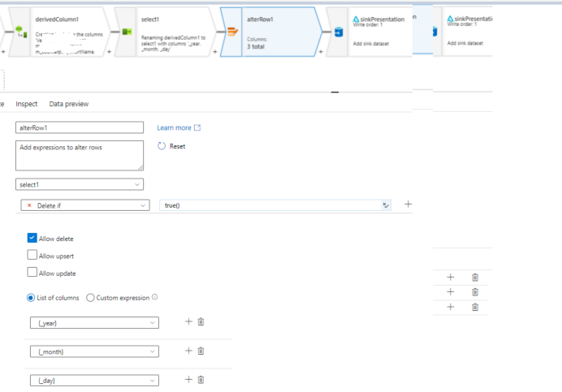Click Add sink dataset on second sinkPresentation
Image resolution: width=562 pixels, height=392 pixels.
click(465, 43)
